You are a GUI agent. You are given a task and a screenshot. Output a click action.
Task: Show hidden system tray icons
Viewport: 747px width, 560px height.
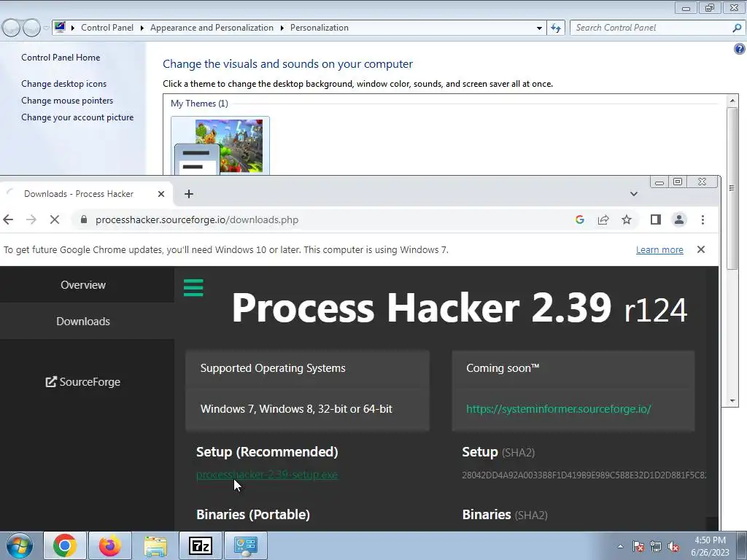(620, 546)
